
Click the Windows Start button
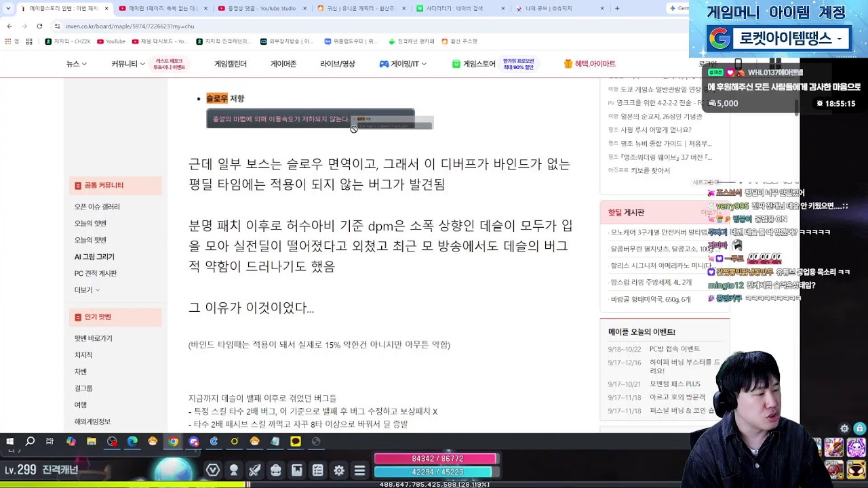tap(9, 441)
